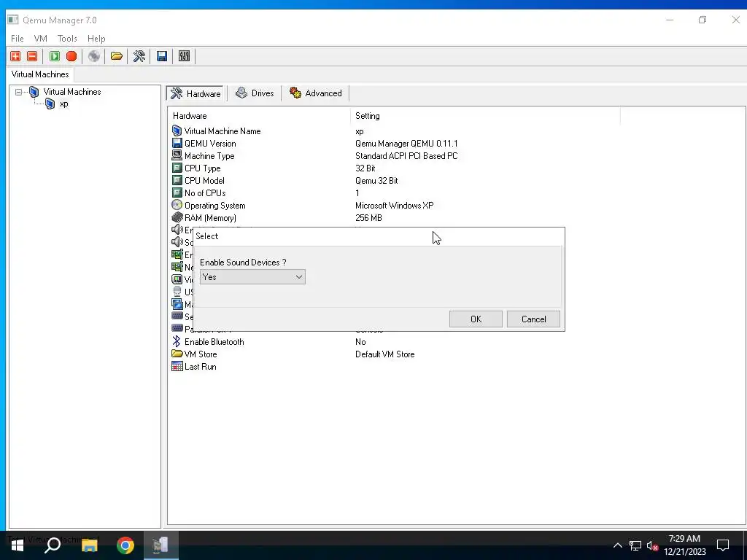Click the red plus new VM toolbar icon

[x=15, y=56]
